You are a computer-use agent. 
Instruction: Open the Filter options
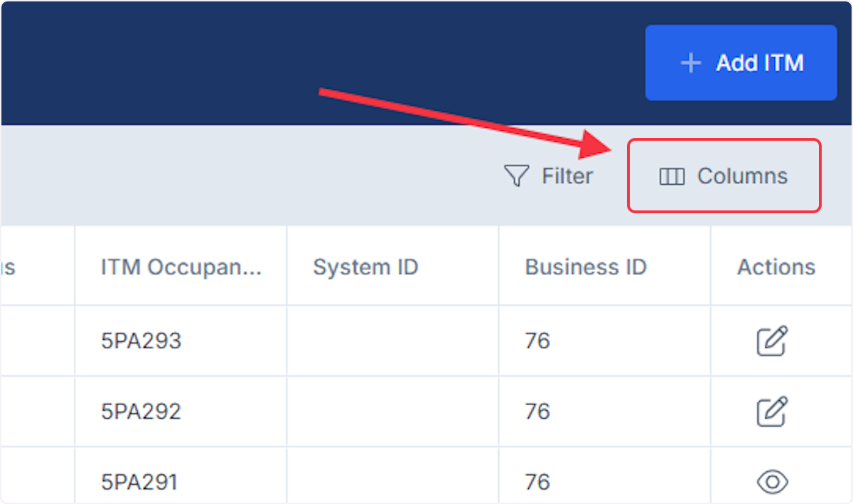548,176
